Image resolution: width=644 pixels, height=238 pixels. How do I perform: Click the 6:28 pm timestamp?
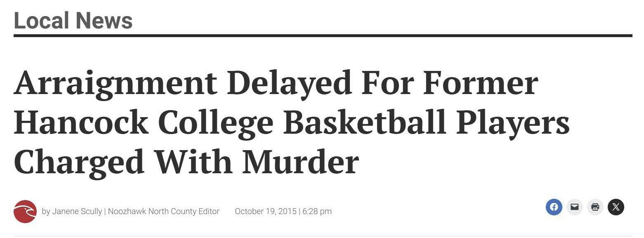pos(317,212)
